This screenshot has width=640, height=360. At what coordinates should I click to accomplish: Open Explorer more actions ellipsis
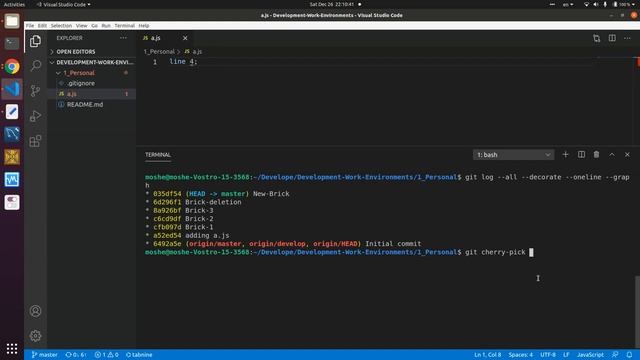(x=123, y=38)
